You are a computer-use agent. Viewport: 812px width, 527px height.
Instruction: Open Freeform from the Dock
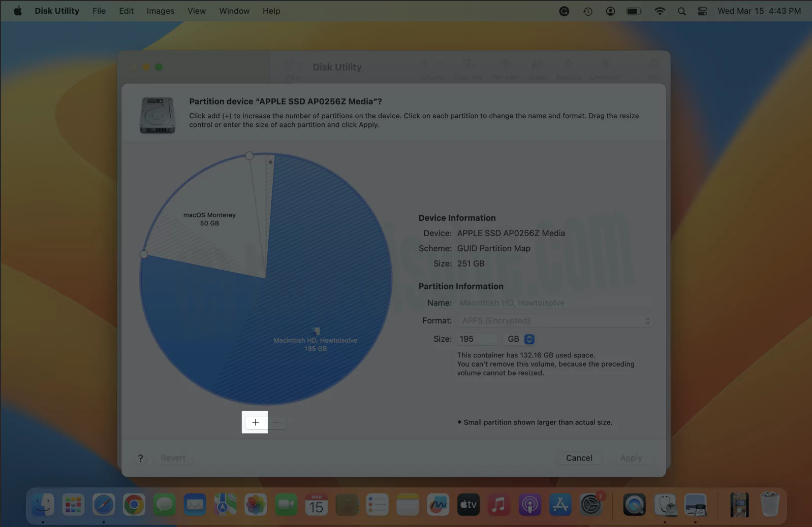[x=438, y=505]
